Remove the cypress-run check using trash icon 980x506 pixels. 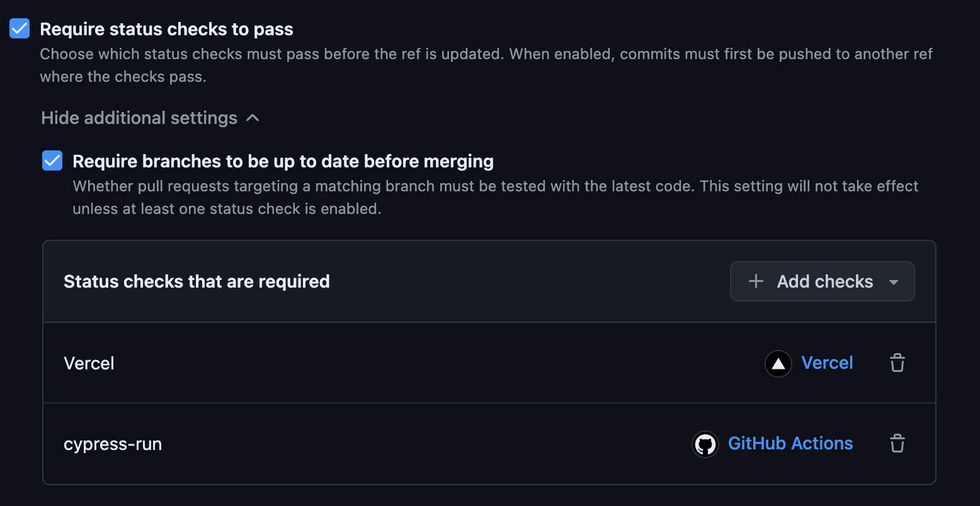click(897, 444)
